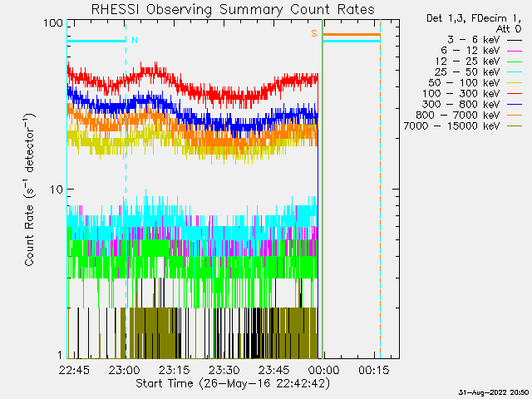This screenshot has width=532, height=399.
Task: Click the 31-Aug-2022 20:50 timestamp
Action: pos(493,392)
